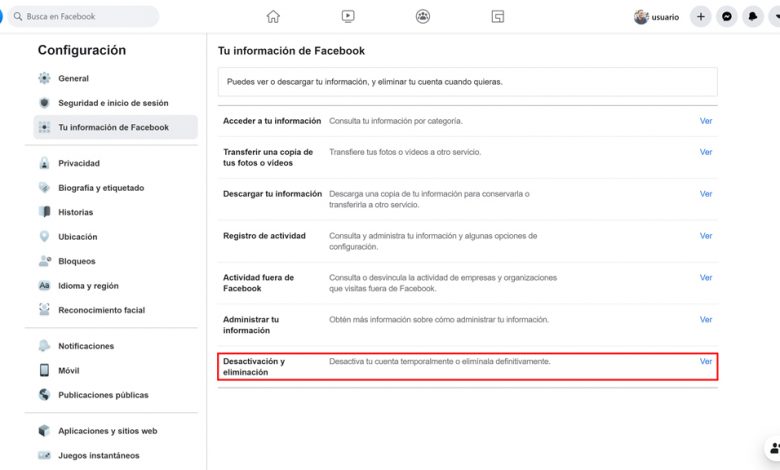
Task: Click Ver for Registro de actividad
Action: pyautogui.click(x=705, y=236)
